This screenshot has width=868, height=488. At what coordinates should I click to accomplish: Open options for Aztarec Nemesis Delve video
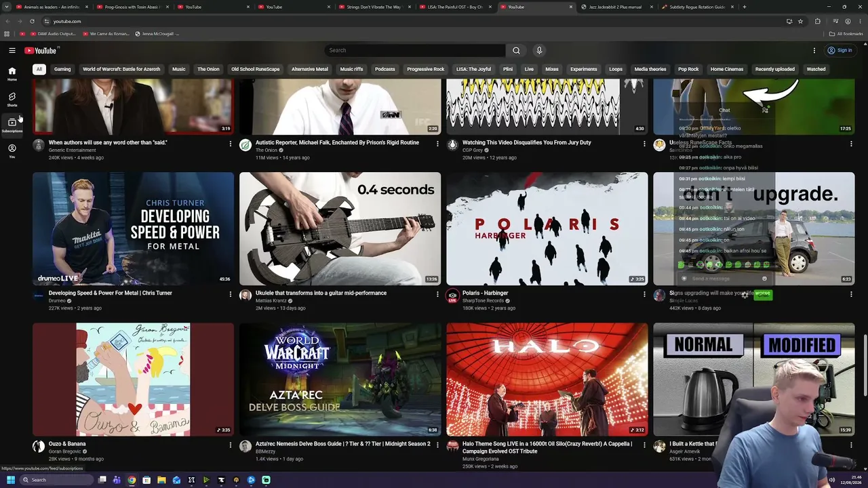point(437,445)
